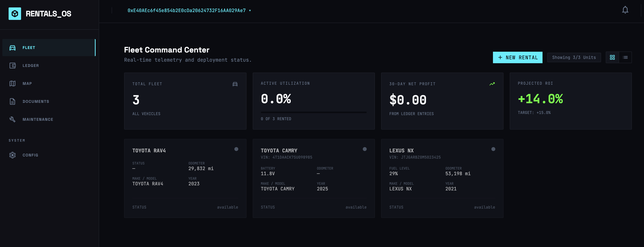Click the Config gear icon
Screen dimensions: 644x247
point(12,155)
